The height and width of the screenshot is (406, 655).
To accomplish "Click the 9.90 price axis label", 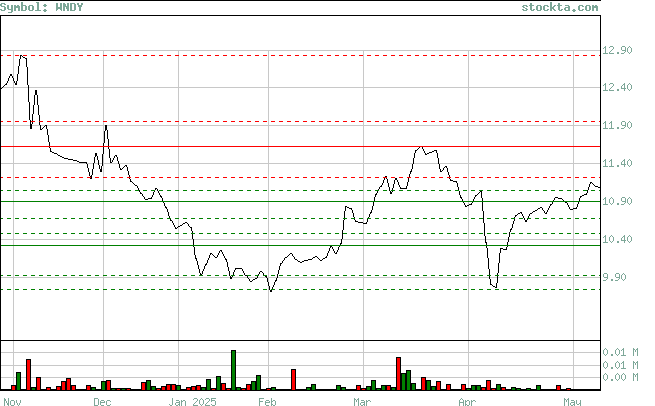I will [x=614, y=277].
